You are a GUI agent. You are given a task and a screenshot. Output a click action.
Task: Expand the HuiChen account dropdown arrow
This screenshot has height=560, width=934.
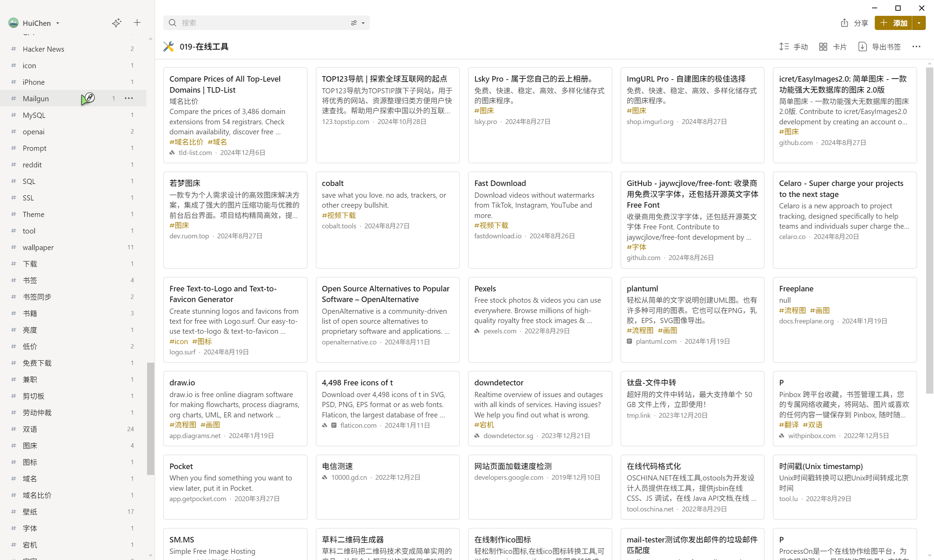pos(58,23)
